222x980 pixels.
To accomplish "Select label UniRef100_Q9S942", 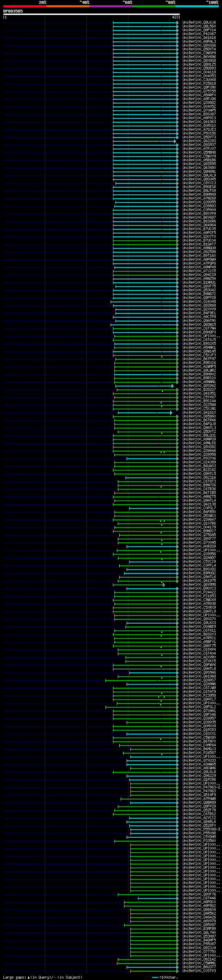I will click(x=199, y=386).
